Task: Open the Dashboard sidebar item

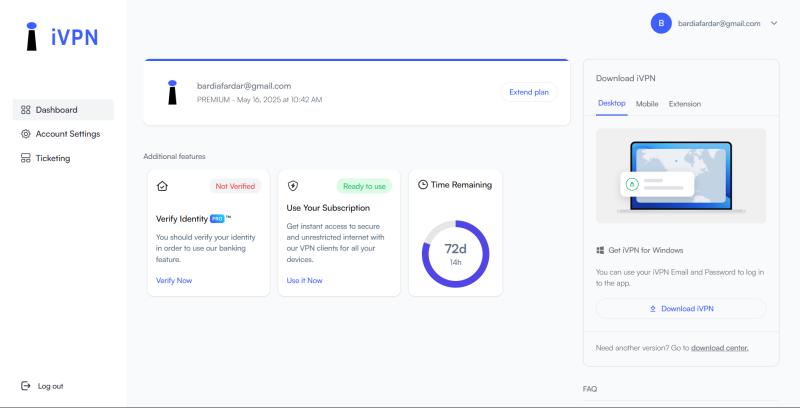Action: click(x=63, y=110)
